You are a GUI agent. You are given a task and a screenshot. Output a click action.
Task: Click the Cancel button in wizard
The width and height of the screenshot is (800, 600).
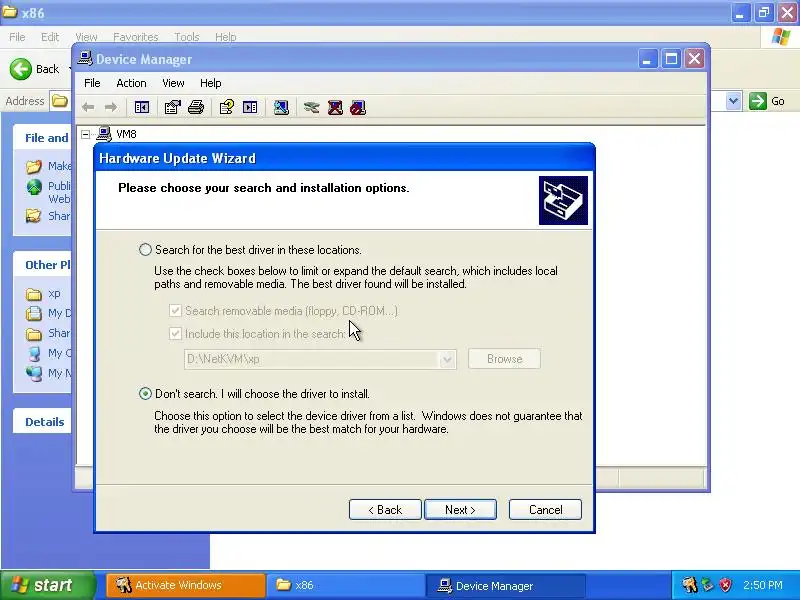pos(545,510)
